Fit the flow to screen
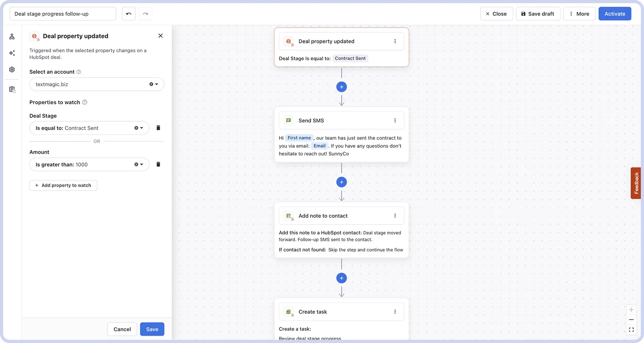Viewport: 644px width, 343px height. click(631, 330)
